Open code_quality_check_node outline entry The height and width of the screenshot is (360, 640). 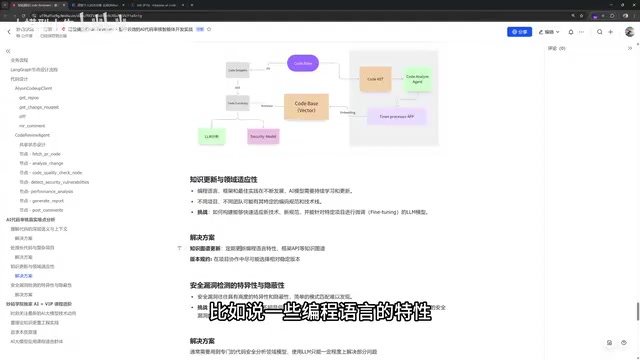point(51,173)
